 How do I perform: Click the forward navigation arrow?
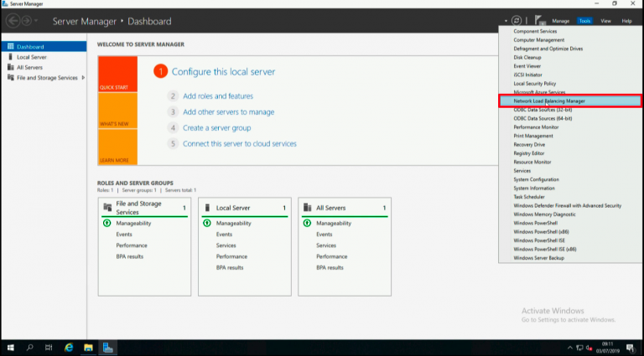coord(26,20)
